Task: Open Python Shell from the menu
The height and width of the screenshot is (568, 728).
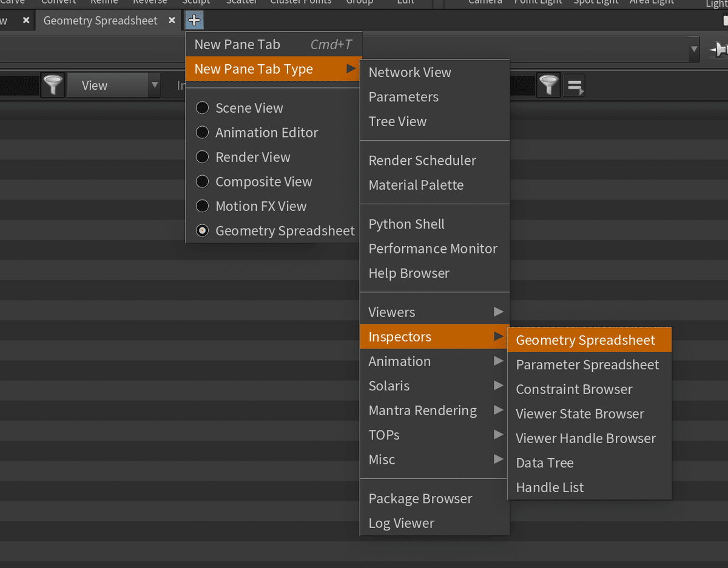Action: pos(406,224)
